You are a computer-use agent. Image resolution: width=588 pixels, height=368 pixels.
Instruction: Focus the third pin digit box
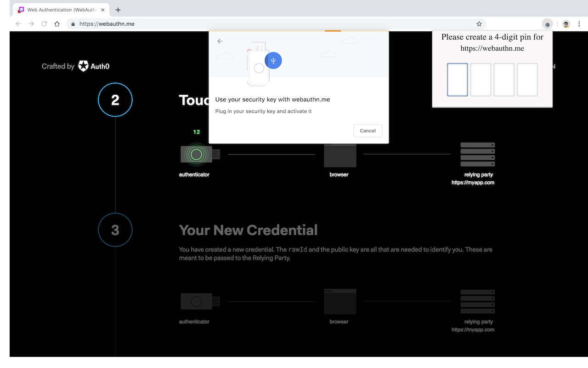(x=504, y=80)
